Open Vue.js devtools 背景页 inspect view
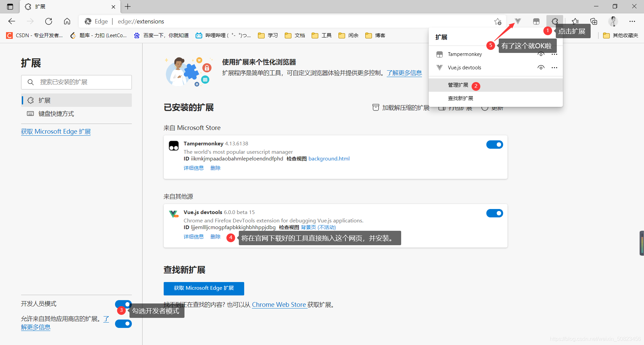644x345 pixels. 318,227
